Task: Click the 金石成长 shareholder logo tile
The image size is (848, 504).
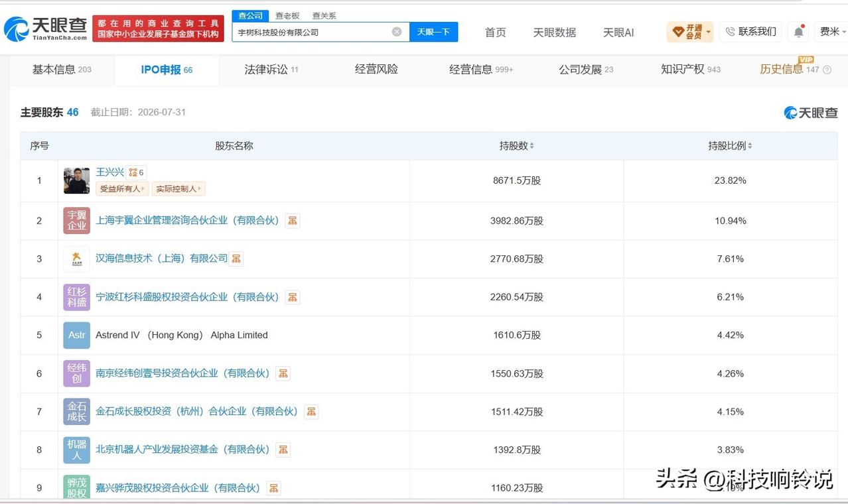Action: pyautogui.click(x=77, y=412)
